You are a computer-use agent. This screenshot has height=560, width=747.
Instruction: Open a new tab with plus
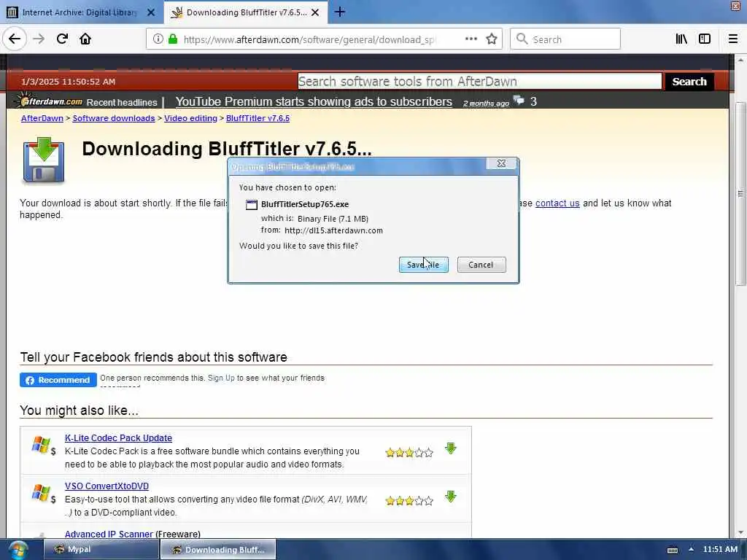[x=340, y=12]
